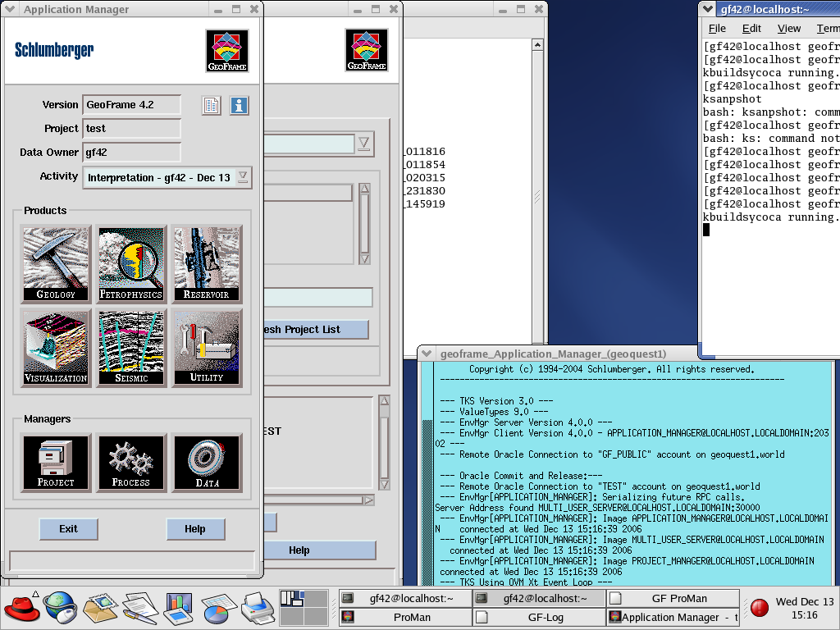Viewport: 840px width, 630px height.
Task: Open the Seismic product
Action: 131,348
